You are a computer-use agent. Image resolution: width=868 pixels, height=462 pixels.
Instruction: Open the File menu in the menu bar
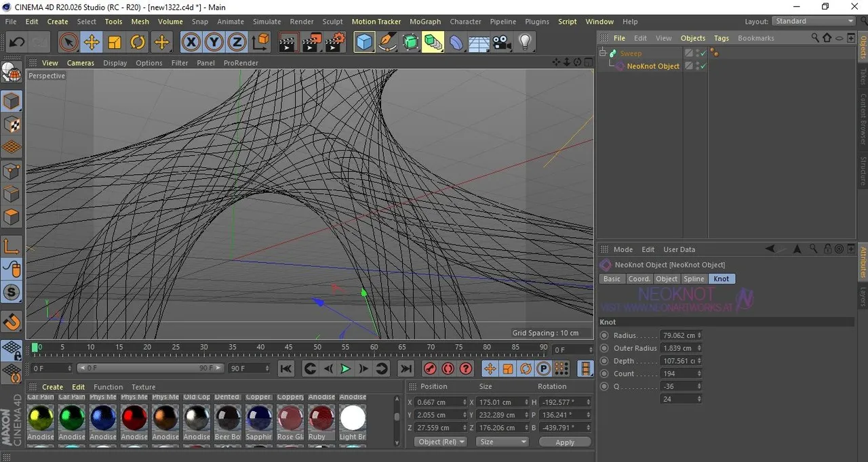[11, 22]
